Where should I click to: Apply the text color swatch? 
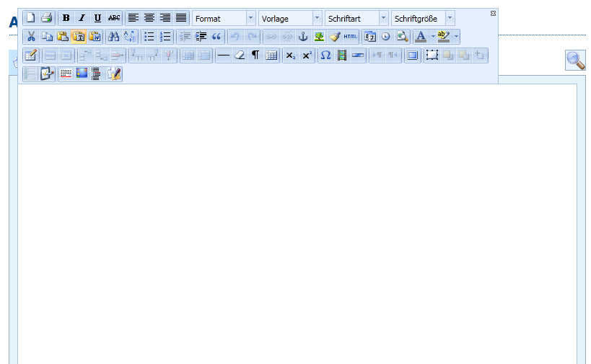pos(421,37)
